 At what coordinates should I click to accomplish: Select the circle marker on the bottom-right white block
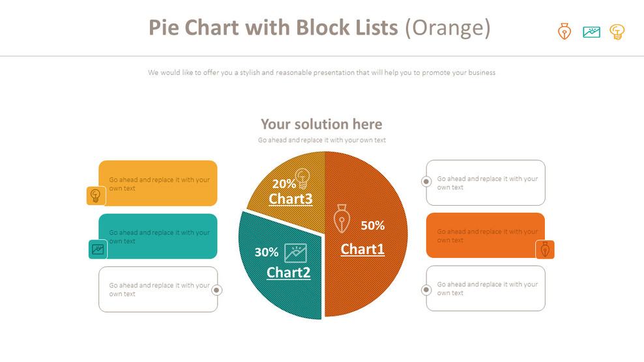tap(426, 290)
